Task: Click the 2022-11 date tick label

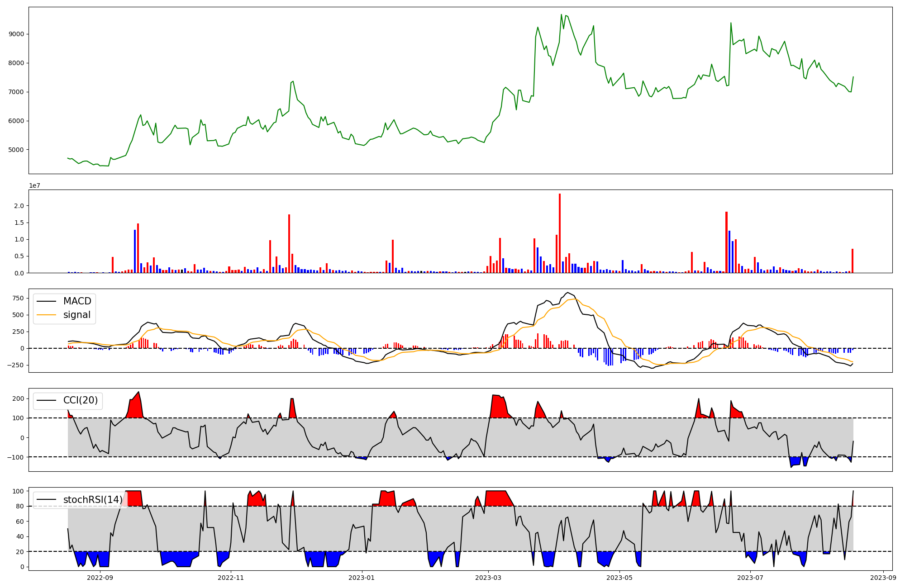Action: tap(231, 577)
